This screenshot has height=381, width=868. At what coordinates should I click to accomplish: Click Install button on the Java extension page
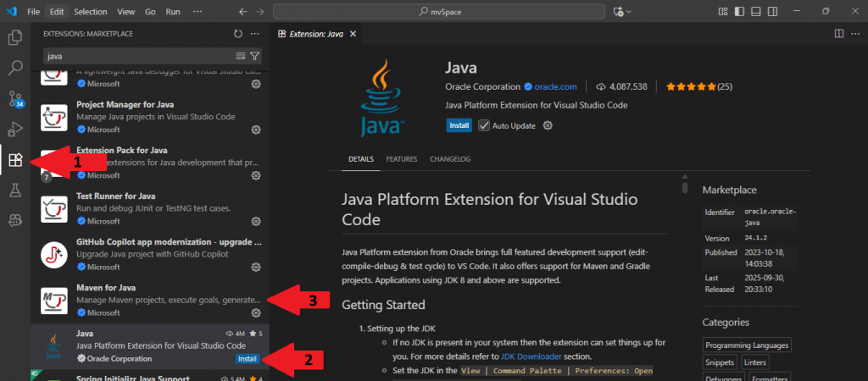coord(459,125)
